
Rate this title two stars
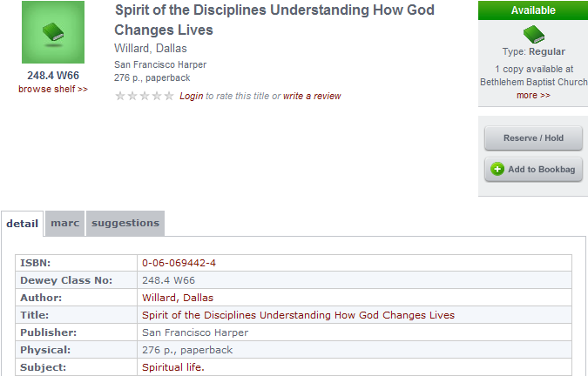[132, 96]
